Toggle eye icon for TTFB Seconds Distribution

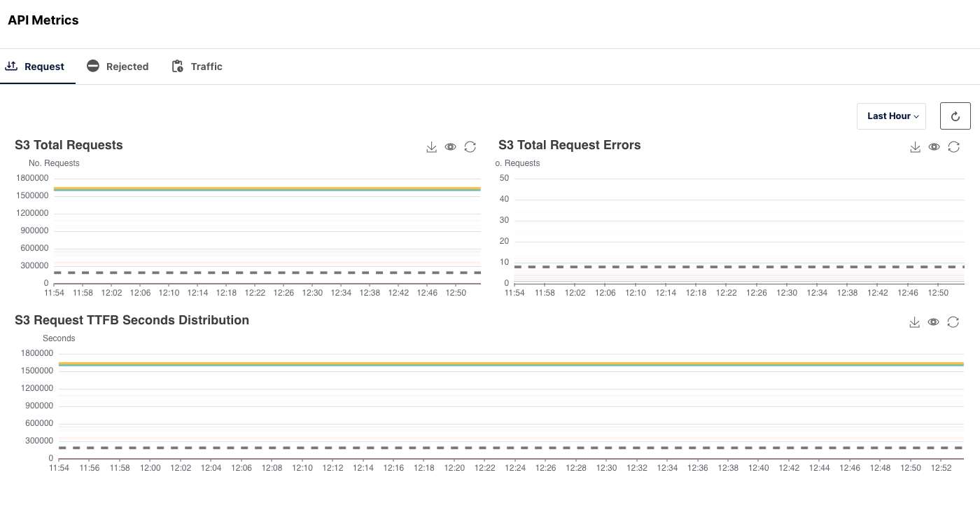click(933, 322)
